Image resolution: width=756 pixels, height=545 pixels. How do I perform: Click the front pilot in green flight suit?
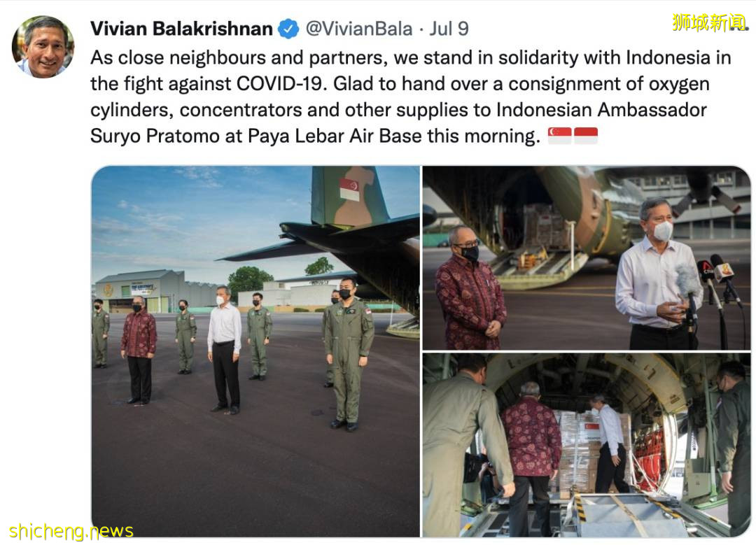[x=348, y=354]
